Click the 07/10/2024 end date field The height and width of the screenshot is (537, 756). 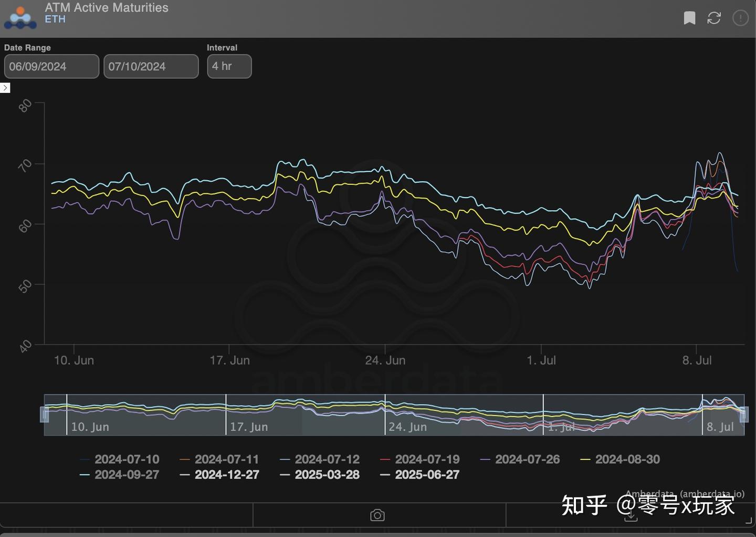[x=151, y=66]
